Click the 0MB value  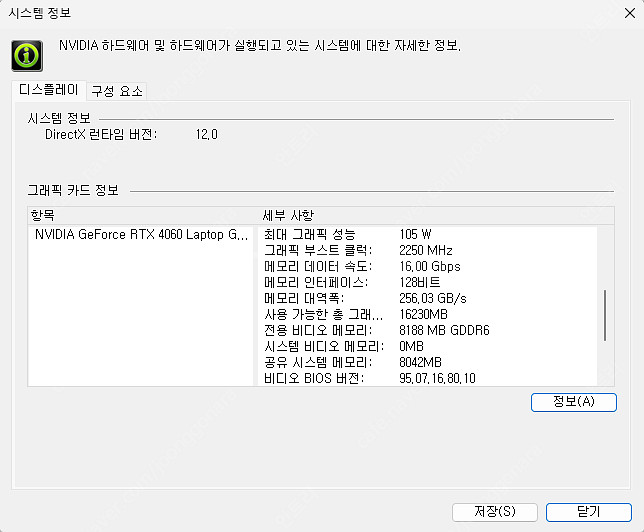click(x=412, y=347)
